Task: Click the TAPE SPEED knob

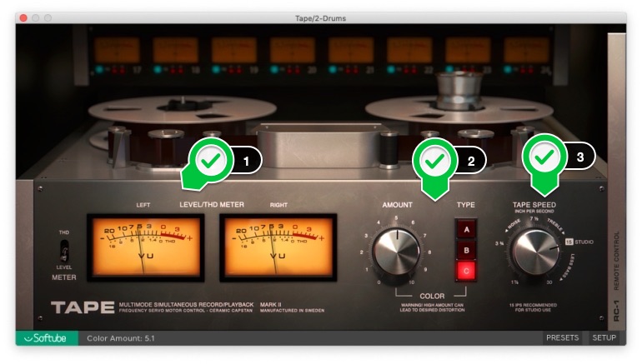Action: [x=536, y=251]
